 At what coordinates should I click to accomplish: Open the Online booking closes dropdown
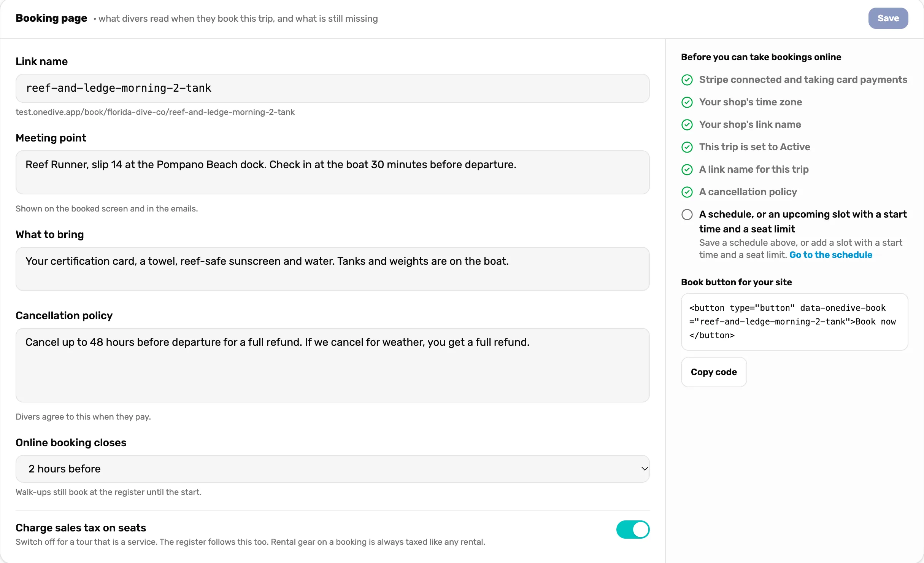(332, 469)
